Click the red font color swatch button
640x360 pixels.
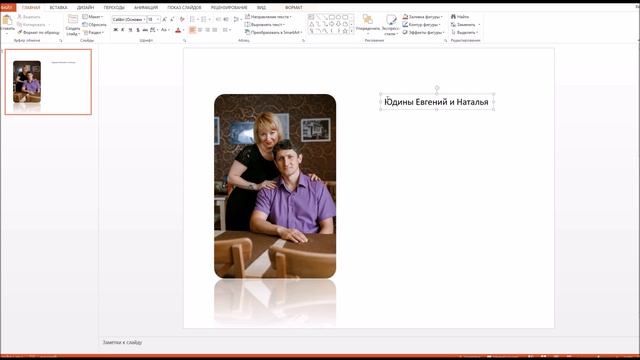(178, 30)
